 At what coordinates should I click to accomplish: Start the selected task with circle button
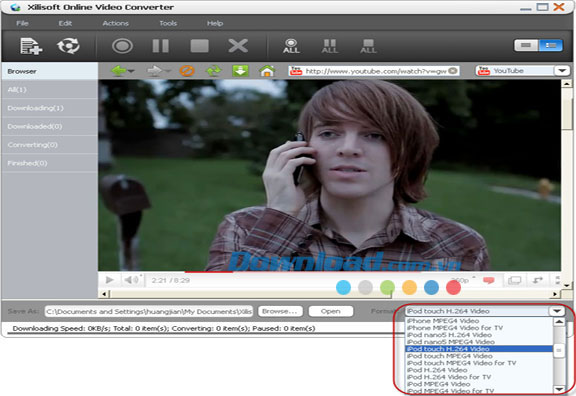pyautogui.click(x=122, y=46)
